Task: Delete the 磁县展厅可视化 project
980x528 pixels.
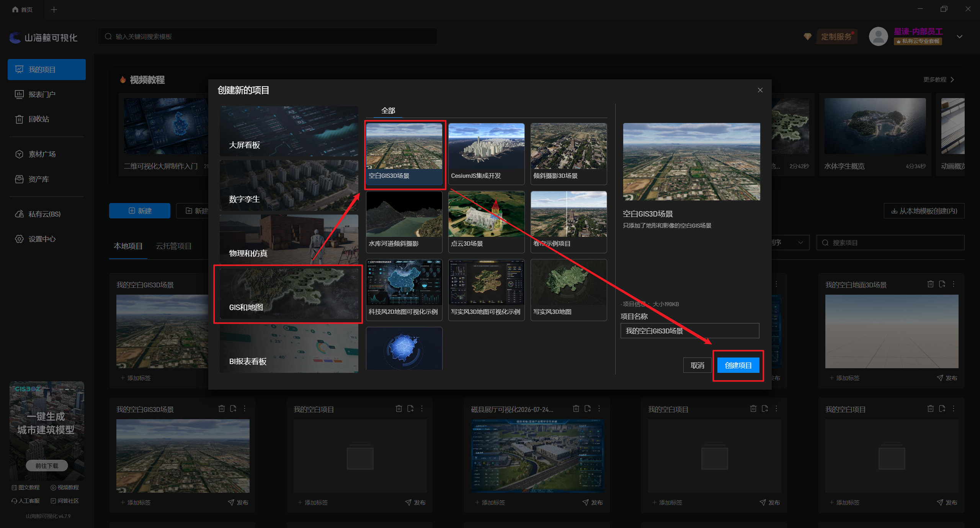Action: click(x=576, y=408)
